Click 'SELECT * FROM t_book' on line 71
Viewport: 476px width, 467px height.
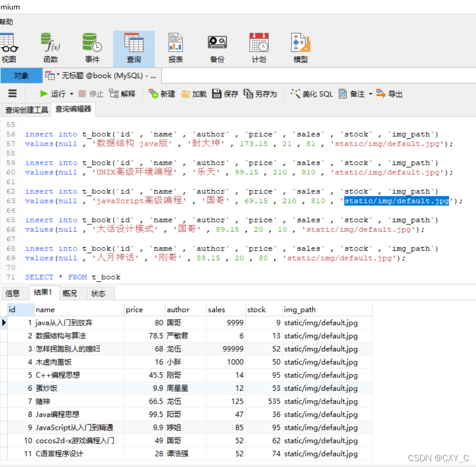pos(73,277)
